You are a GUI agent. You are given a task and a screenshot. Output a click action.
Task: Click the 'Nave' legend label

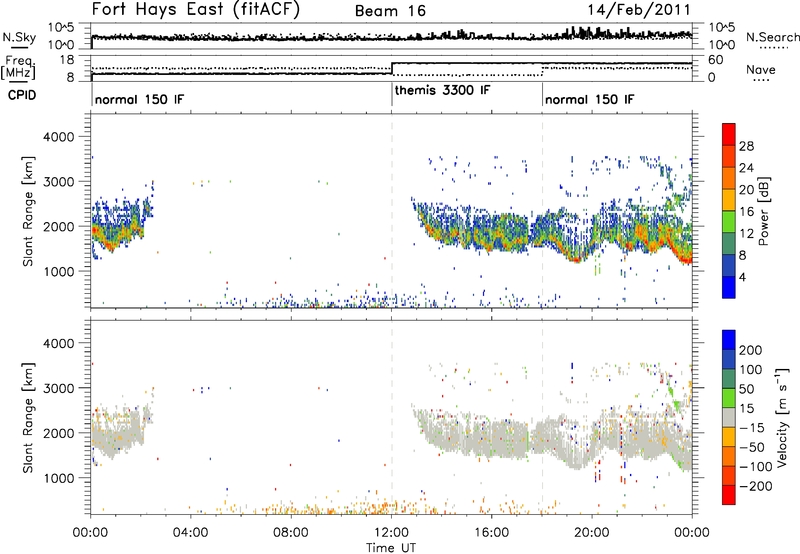tap(761, 69)
